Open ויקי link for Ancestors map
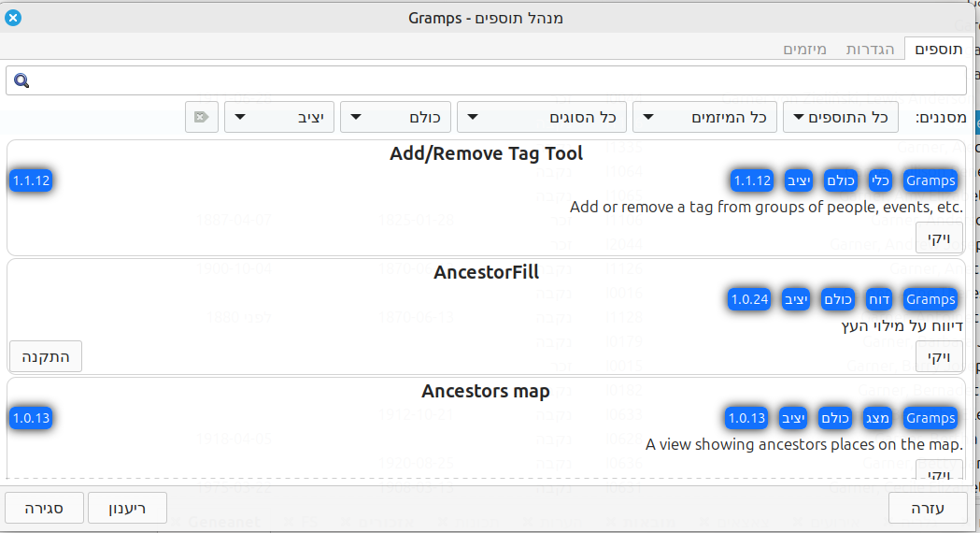The width and height of the screenshot is (980, 533). pyautogui.click(x=939, y=470)
